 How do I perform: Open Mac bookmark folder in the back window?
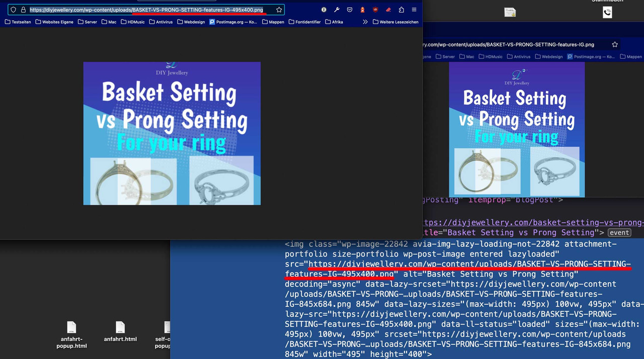[x=466, y=57]
